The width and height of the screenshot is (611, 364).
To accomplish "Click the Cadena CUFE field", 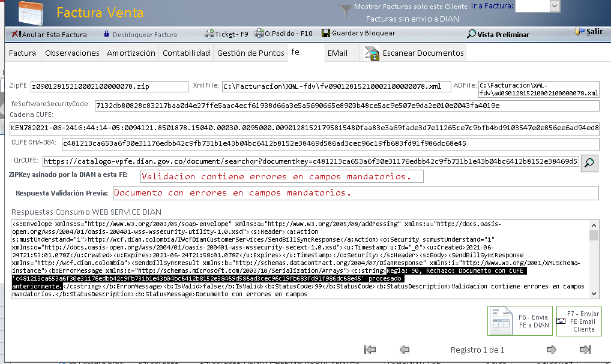I will 304,128.
